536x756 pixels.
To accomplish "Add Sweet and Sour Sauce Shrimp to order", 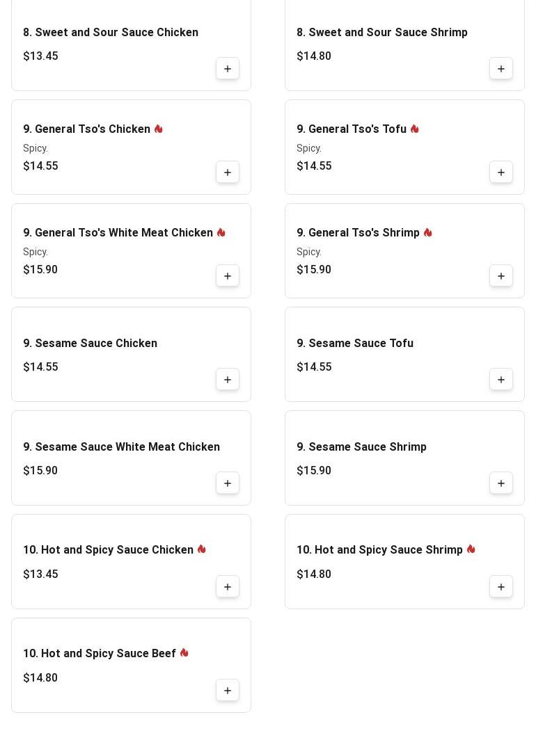I will click(x=501, y=69).
